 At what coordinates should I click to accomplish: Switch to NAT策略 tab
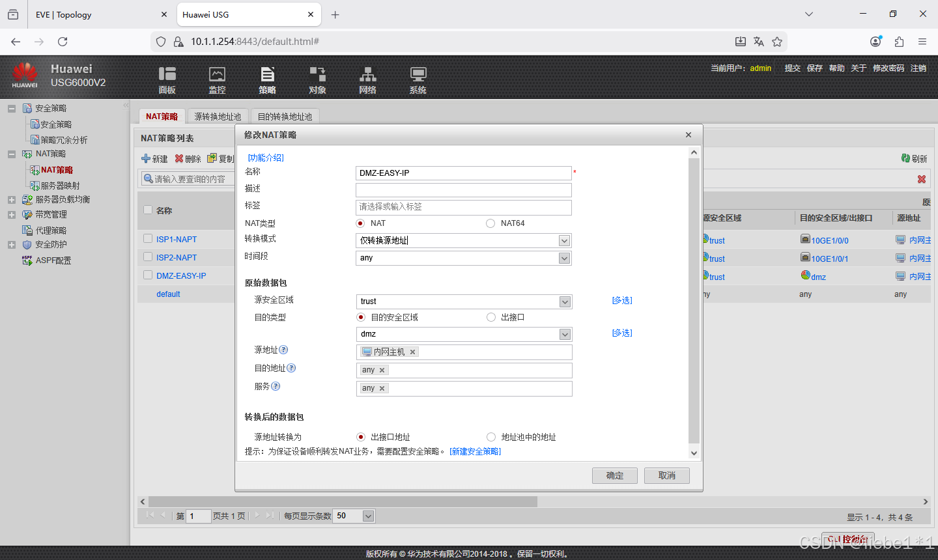click(x=162, y=117)
